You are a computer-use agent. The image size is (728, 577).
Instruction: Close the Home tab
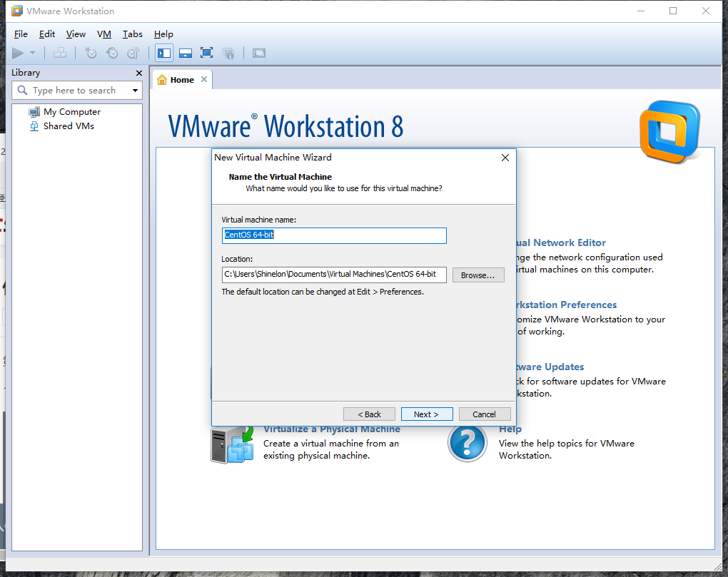coord(204,79)
